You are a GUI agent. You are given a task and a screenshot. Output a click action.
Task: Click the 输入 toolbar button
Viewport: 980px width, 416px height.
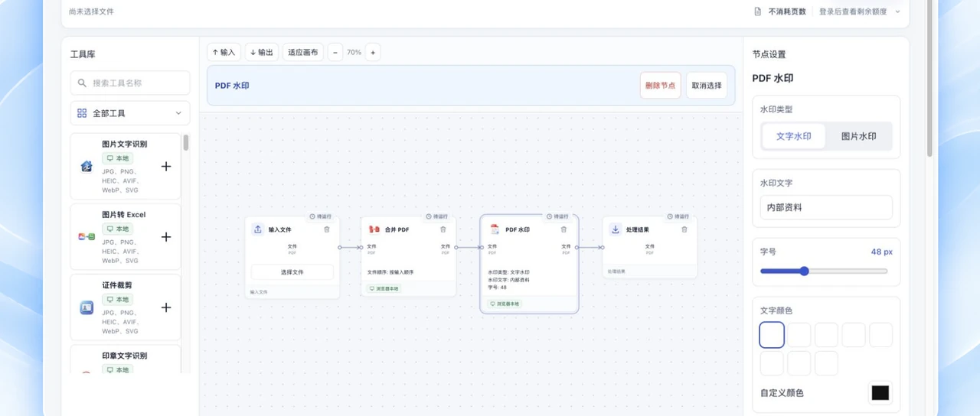(224, 52)
